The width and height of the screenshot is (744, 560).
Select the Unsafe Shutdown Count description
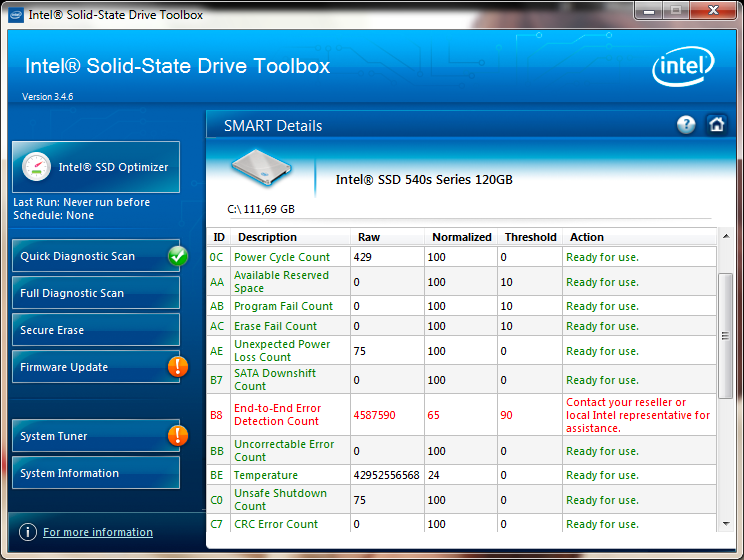tap(280, 499)
